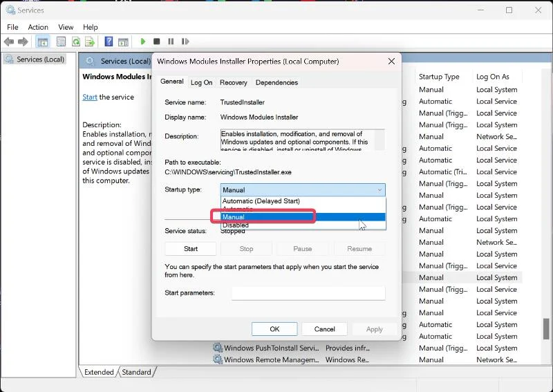
Task: Click the gear icon of Windows Remote Management service
Action: tap(218, 360)
